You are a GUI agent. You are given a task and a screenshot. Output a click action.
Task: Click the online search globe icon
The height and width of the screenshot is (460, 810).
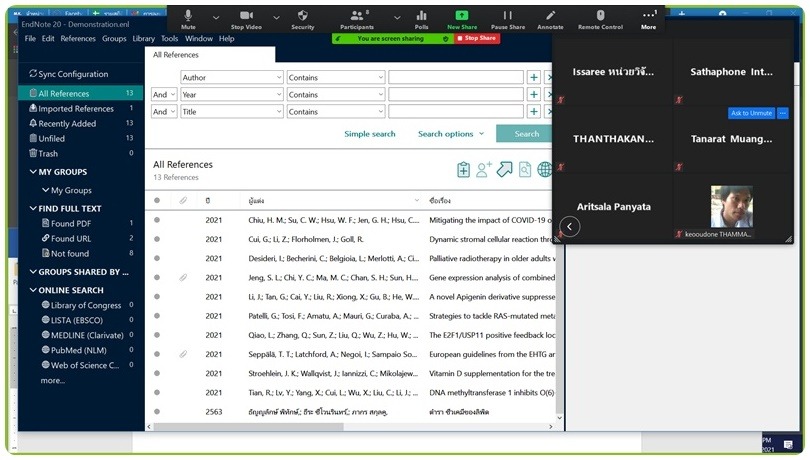coord(544,170)
